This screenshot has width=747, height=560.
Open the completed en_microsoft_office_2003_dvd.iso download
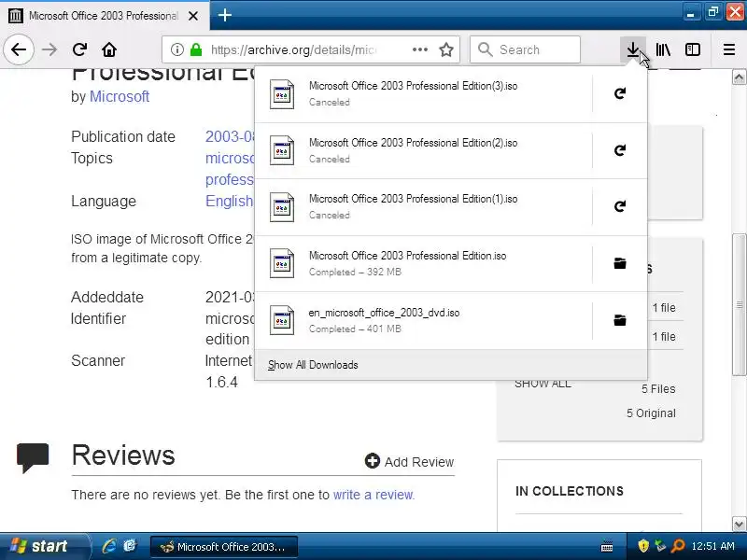424,320
